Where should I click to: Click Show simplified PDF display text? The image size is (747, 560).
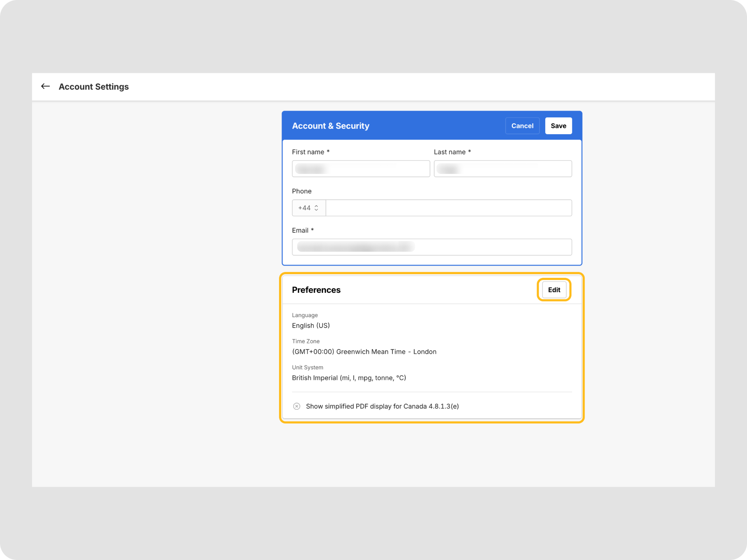click(382, 406)
